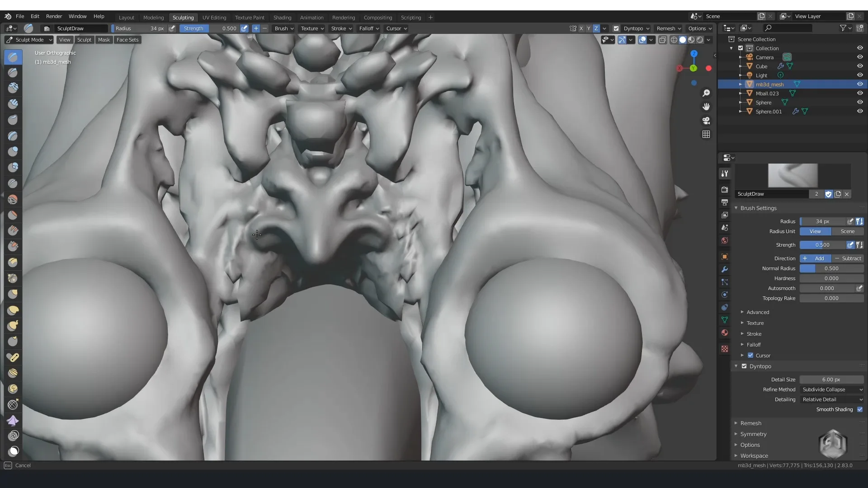This screenshot has width=868, height=488.
Task: Click the SculptDraw brush preview thumbnail
Action: pyautogui.click(x=793, y=175)
